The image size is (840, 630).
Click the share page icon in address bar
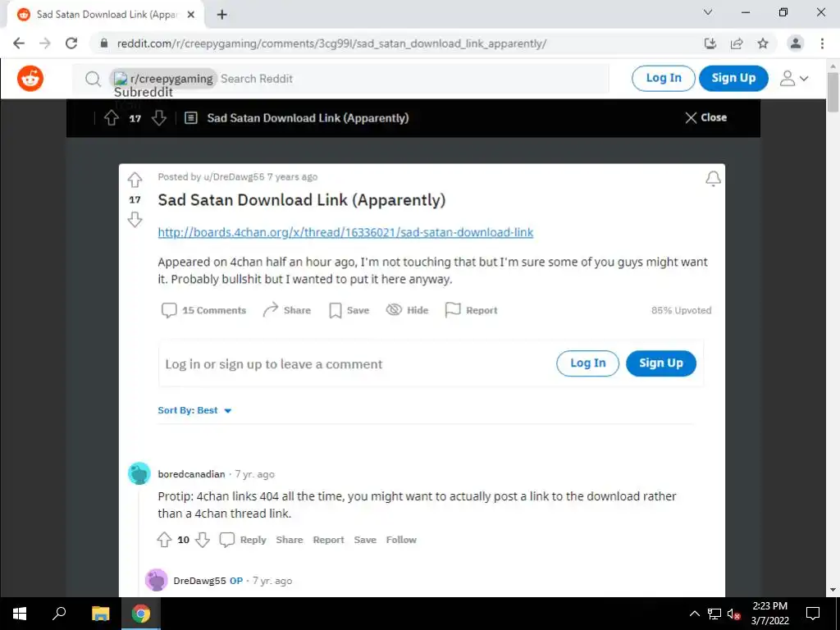point(737,43)
